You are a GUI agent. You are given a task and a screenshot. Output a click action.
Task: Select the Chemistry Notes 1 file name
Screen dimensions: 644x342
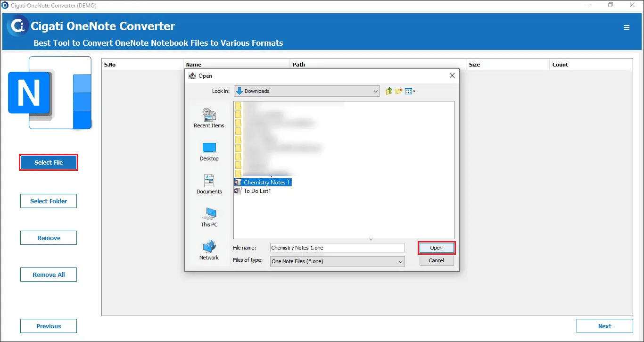coord(267,182)
